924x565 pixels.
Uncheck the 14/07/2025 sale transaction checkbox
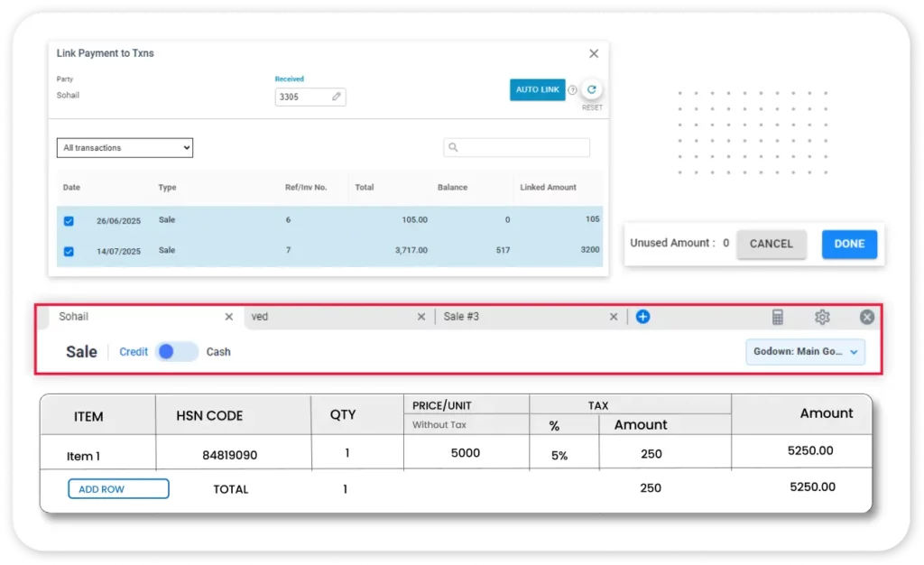(x=69, y=250)
